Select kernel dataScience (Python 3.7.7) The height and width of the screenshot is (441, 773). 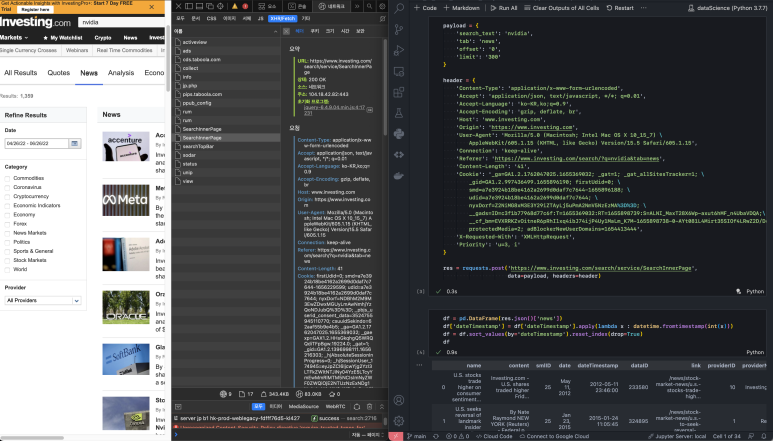[727, 8]
